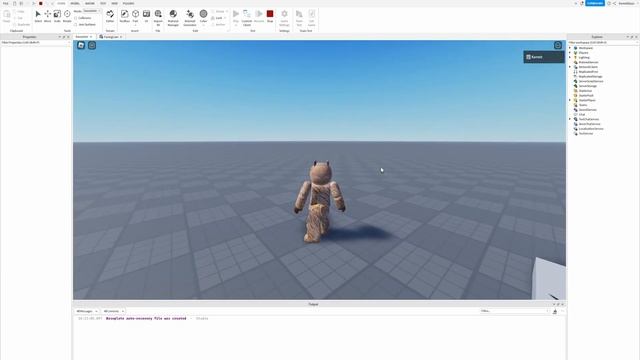Screen dimensions: 640x360
Task: Click the Properties filter input field
Action: point(36,42)
